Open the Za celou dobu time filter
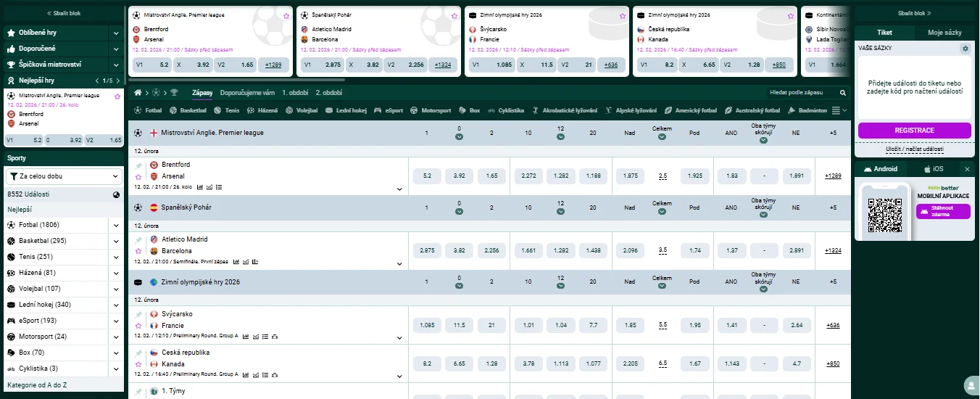This screenshot has width=980, height=399. (x=64, y=176)
